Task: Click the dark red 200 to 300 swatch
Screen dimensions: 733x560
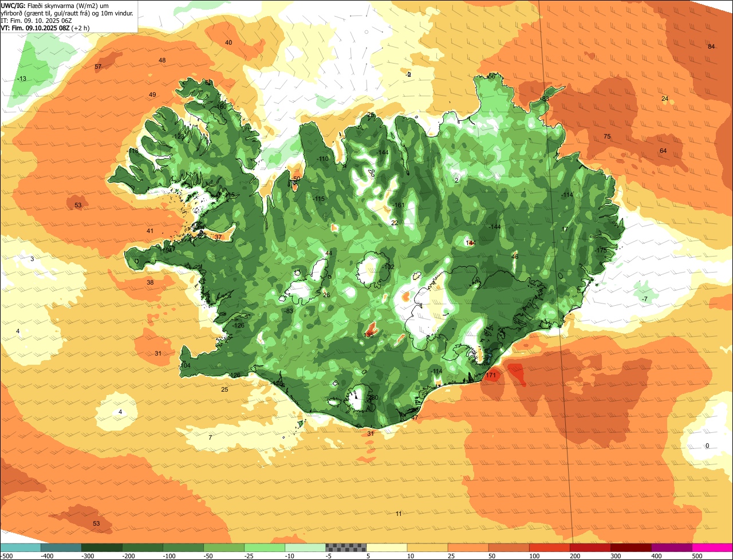Action: pyautogui.click(x=590, y=547)
